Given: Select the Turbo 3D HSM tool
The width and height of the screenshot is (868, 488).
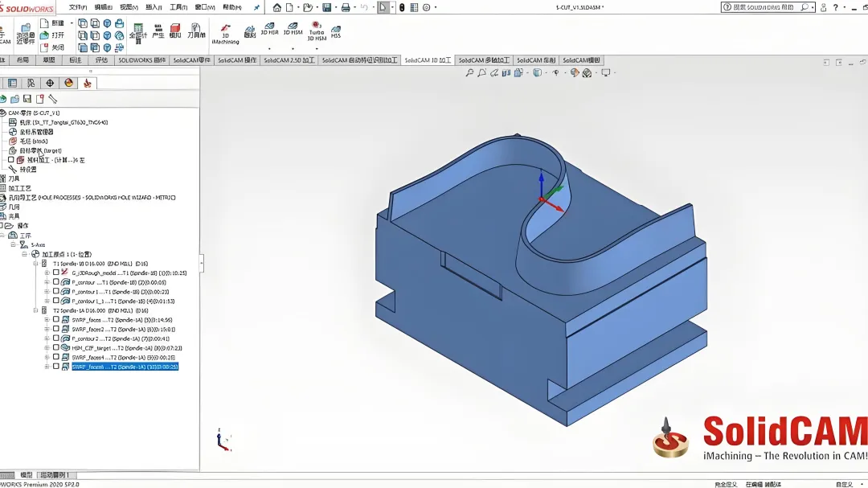Looking at the screenshot, I should pyautogui.click(x=317, y=31).
